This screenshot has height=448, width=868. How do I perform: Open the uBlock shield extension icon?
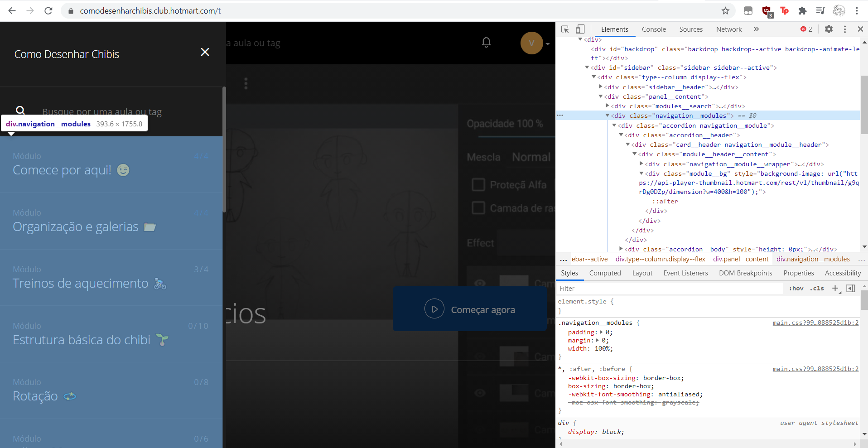pyautogui.click(x=767, y=11)
